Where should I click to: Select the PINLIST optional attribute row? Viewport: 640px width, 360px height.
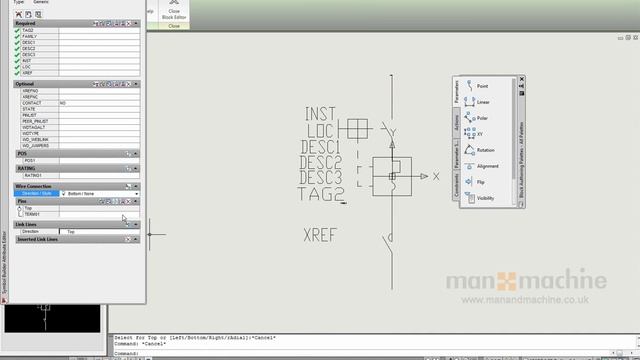tap(80, 116)
